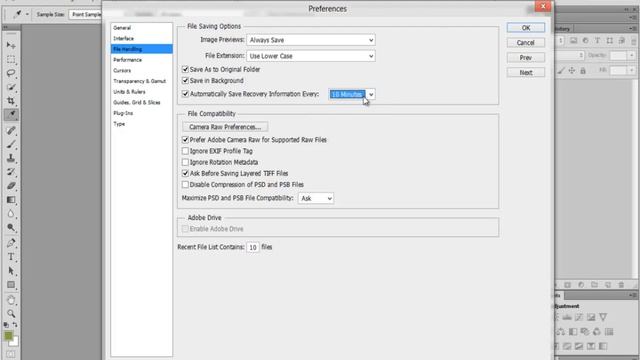Viewport: 640px width, 360px height.
Task: Open the History panel flyout menu
Action: click(x=633, y=29)
